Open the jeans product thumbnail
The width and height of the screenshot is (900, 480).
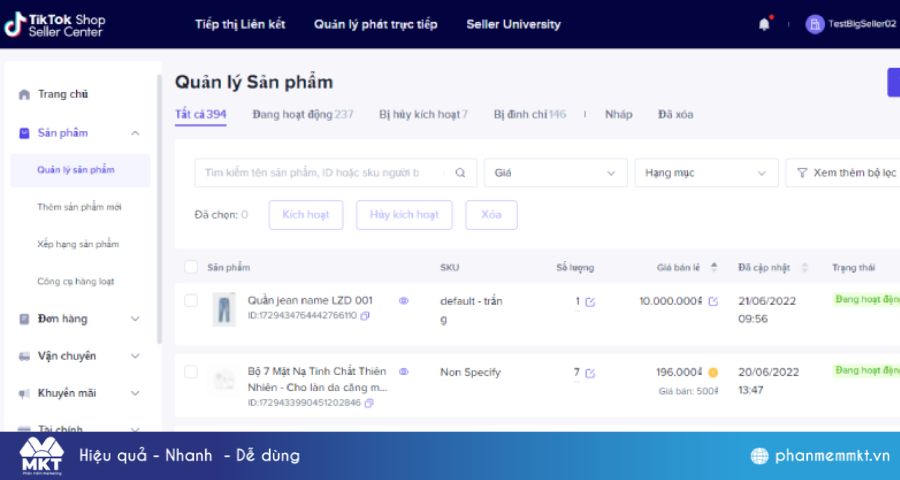[x=224, y=309]
